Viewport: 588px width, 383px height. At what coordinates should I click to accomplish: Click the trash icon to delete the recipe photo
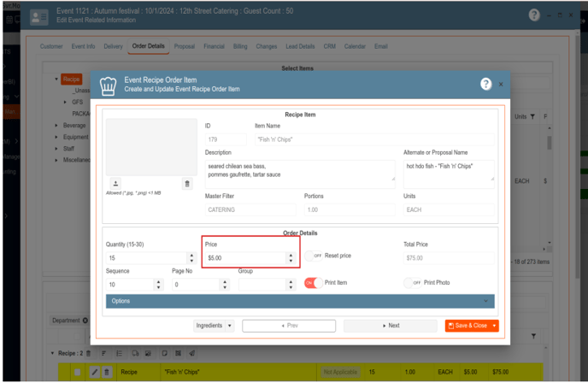pos(187,184)
